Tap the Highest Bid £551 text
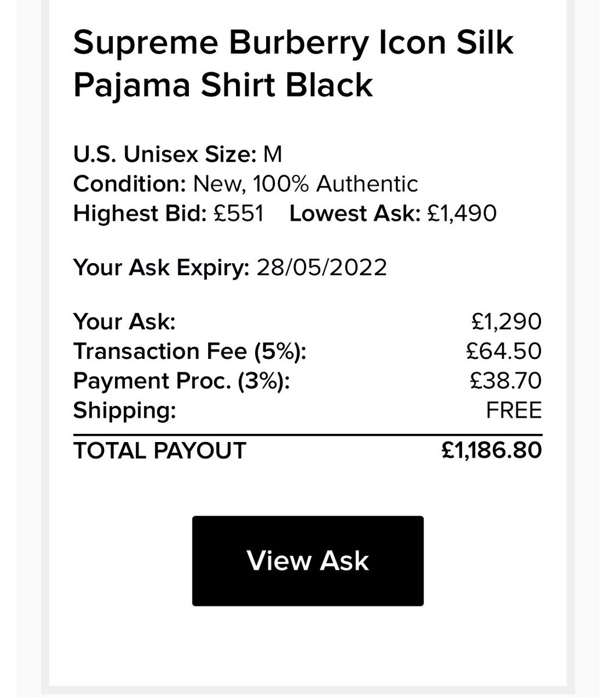616x697 pixels. click(x=169, y=214)
